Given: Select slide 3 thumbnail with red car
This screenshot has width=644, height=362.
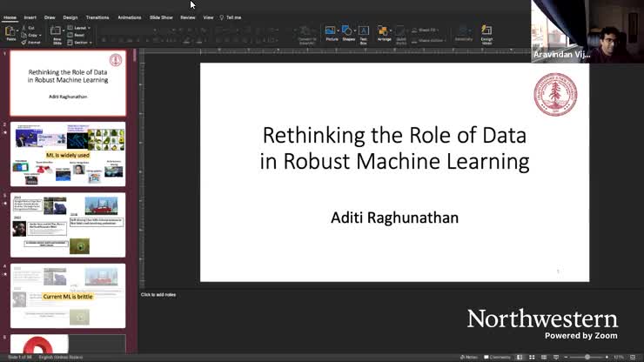Looking at the screenshot, I should click(x=68, y=225).
